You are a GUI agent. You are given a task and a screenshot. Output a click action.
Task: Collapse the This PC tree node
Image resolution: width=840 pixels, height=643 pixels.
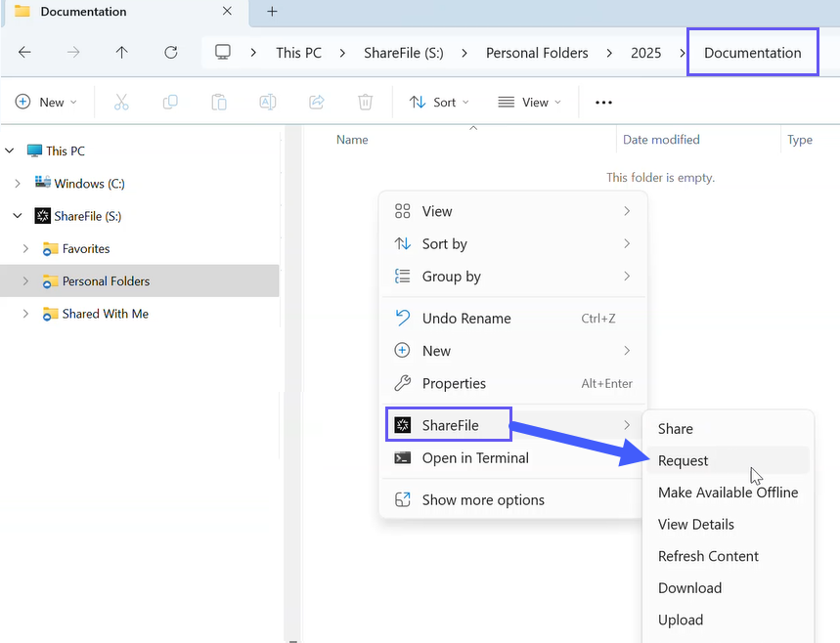[x=10, y=151]
